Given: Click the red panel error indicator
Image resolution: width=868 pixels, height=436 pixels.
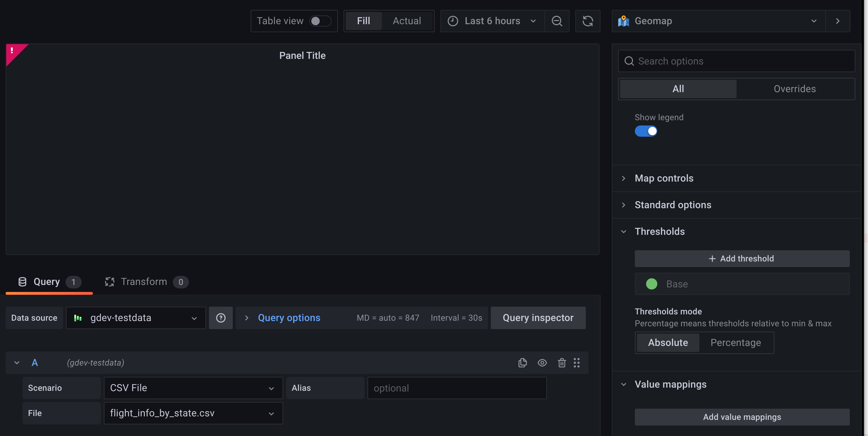Looking at the screenshot, I should [13, 52].
